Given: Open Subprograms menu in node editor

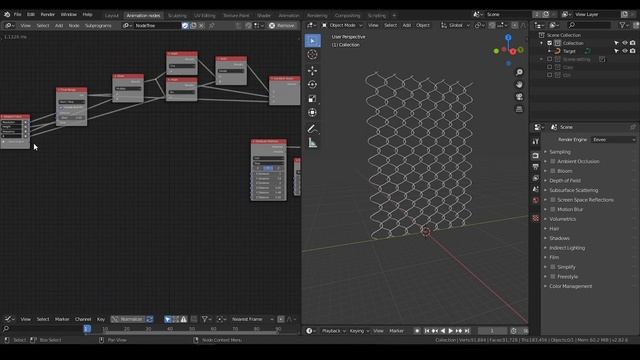Looking at the screenshot, I should click(x=98, y=25).
